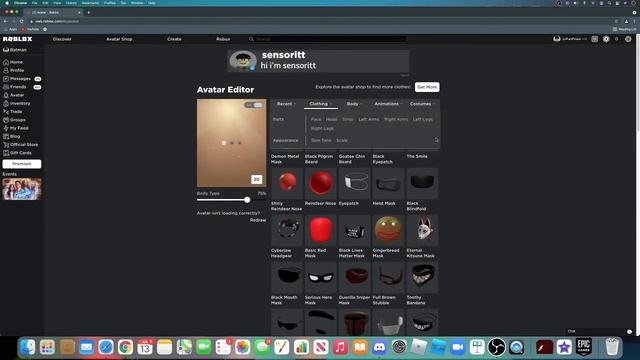Open the settings gear in Roblox header
The width and height of the screenshot is (640, 360).
pyautogui.click(x=628, y=39)
